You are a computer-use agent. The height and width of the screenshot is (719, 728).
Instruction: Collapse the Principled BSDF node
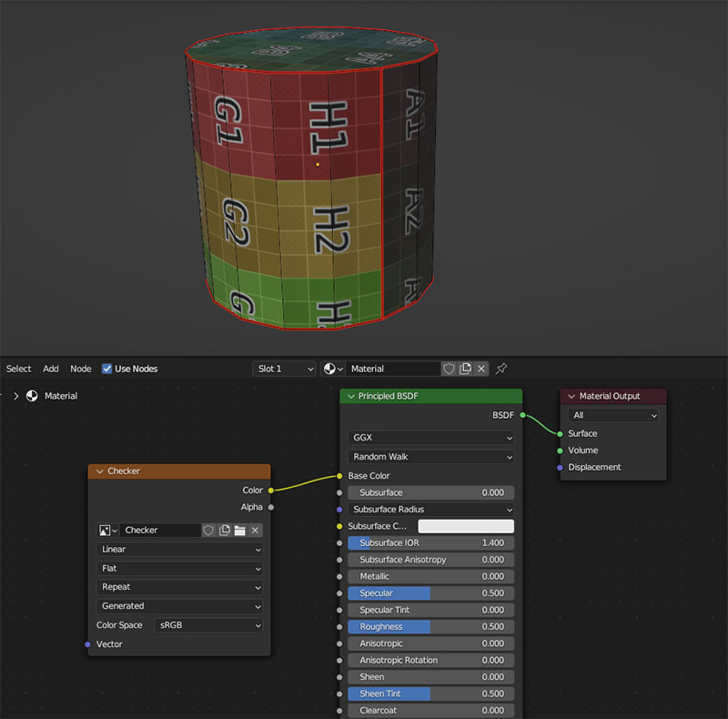point(351,396)
